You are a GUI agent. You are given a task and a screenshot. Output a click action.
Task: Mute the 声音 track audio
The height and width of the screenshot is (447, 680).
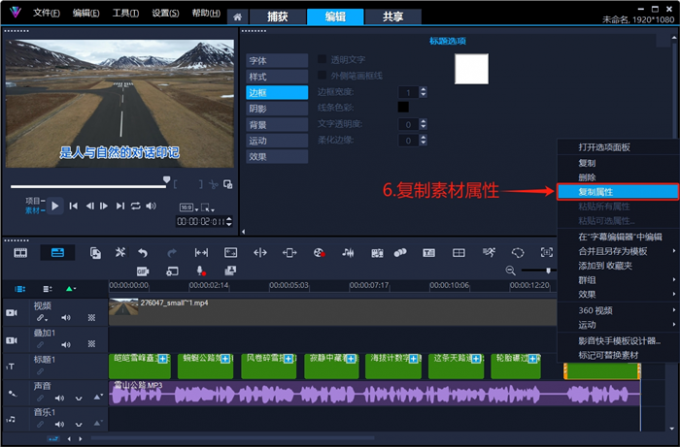click(x=59, y=398)
